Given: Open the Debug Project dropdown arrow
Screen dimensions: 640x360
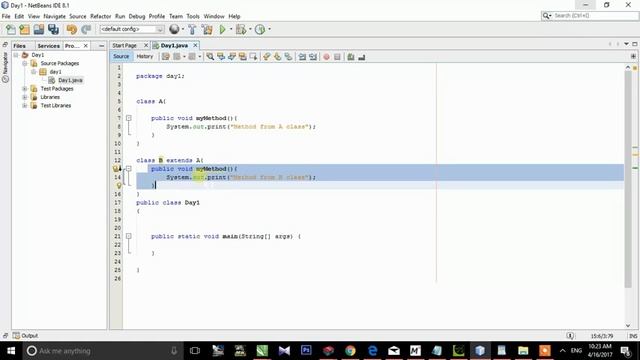Looking at the screenshot, I should [250, 29].
